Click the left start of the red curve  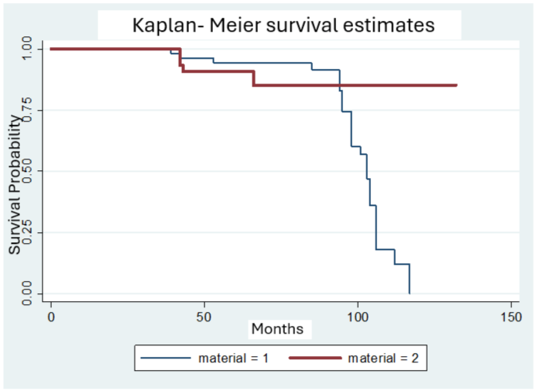pos(51,49)
